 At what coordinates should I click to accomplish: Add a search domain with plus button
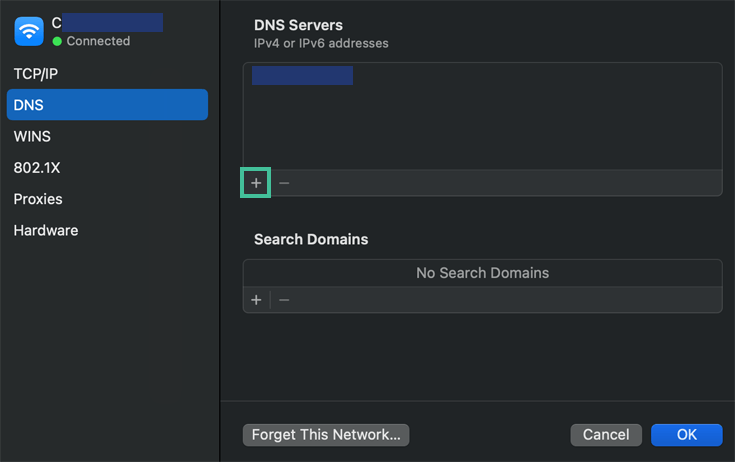(x=256, y=300)
